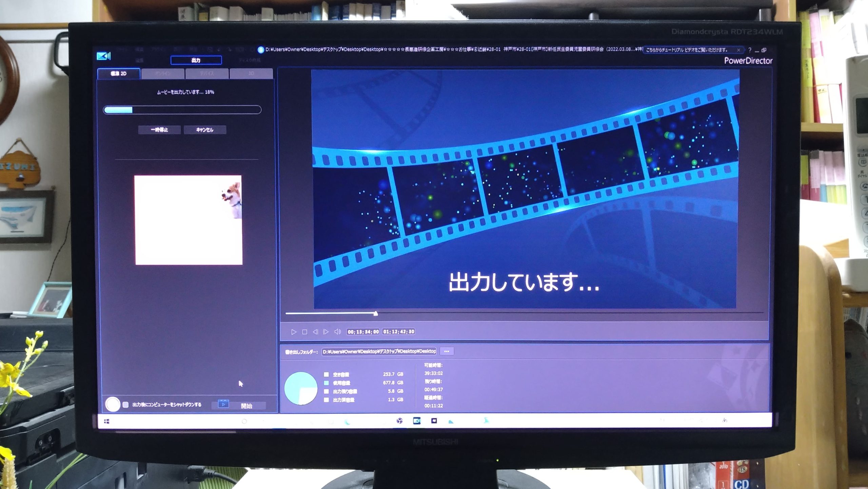The width and height of the screenshot is (868, 489).
Task: Click the 677.8 GB used space value
Action: (x=393, y=383)
